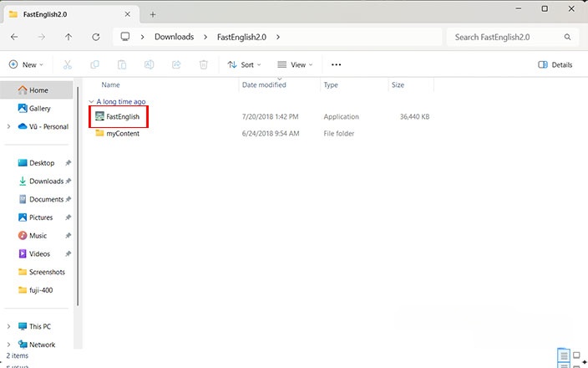Expand the This PC node

(x=8, y=326)
